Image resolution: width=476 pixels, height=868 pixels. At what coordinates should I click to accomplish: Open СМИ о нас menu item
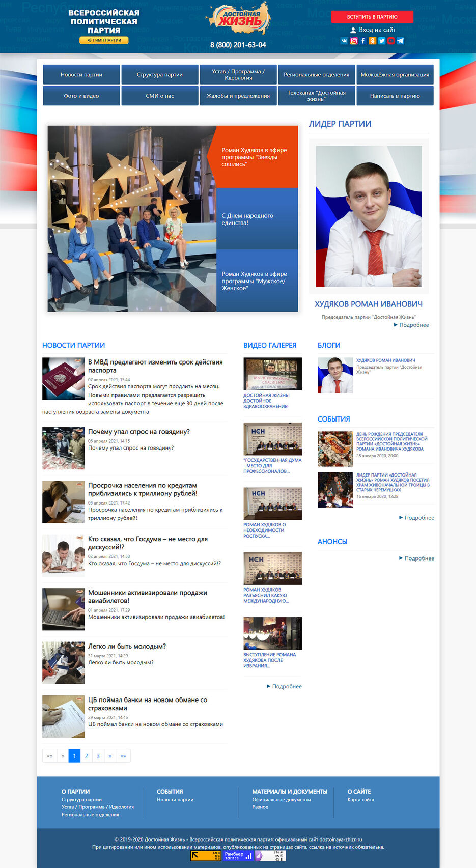tap(160, 96)
